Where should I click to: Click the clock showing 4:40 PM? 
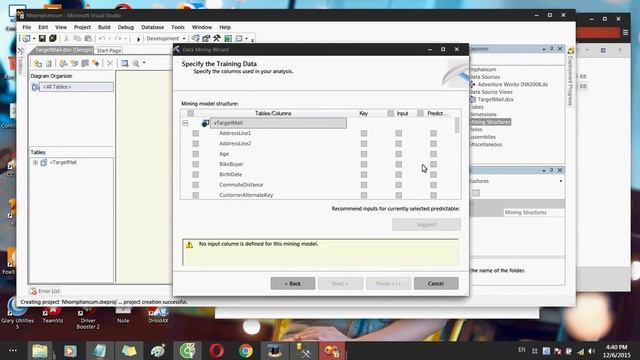(x=616, y=347)
